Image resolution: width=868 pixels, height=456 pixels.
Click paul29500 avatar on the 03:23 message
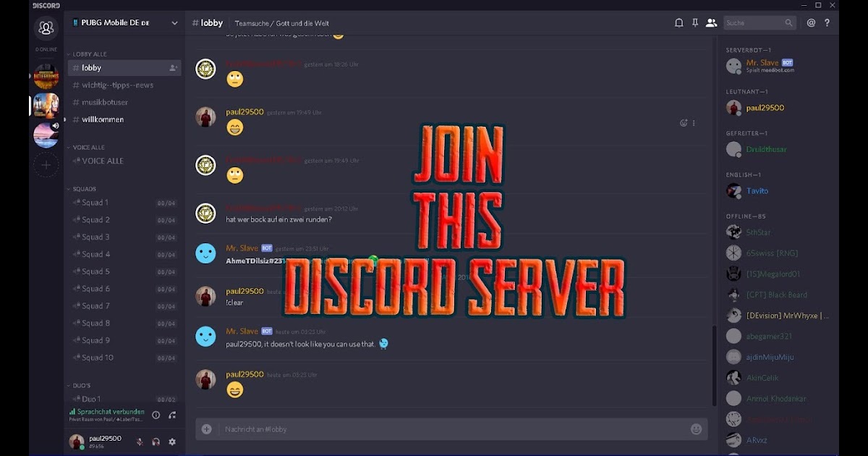tap(205, 379)
